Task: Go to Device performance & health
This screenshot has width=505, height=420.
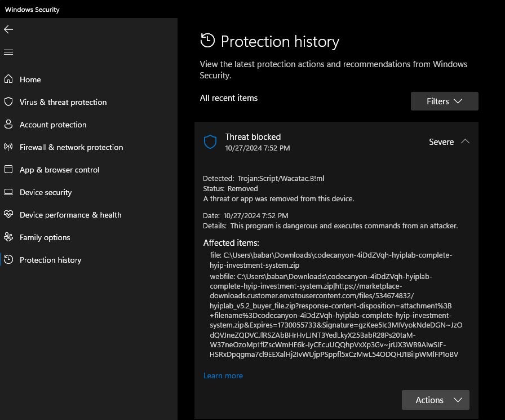Action: [x=70, y=215]
